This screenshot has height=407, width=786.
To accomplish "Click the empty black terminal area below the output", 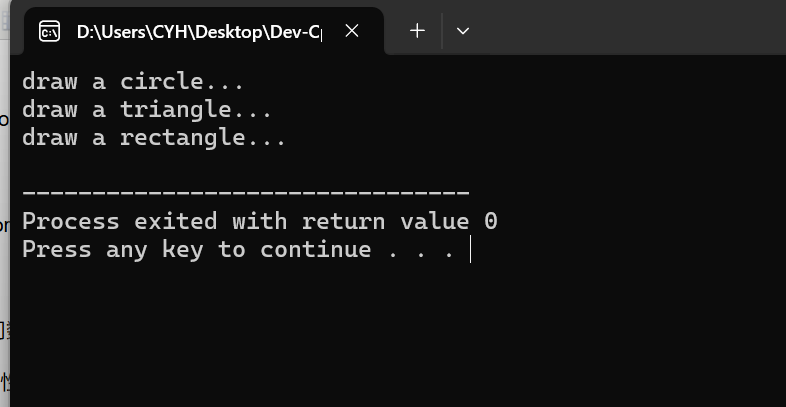I will click(x=398, y=336).
